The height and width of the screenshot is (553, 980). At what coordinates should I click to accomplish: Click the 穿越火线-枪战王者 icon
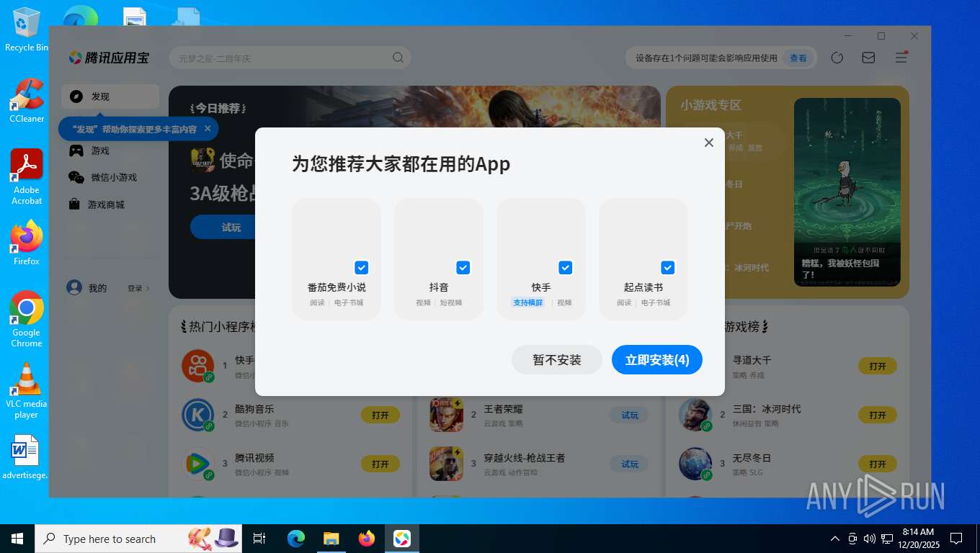[447, 464]
